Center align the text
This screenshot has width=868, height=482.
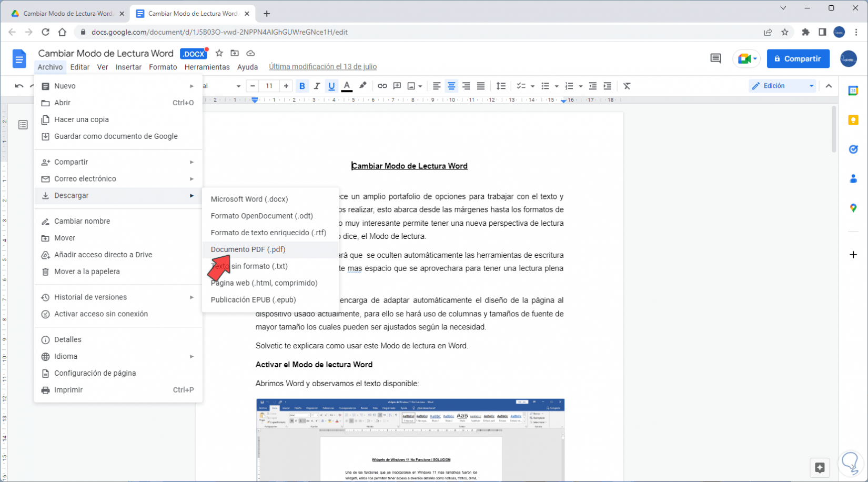point(451,86)
